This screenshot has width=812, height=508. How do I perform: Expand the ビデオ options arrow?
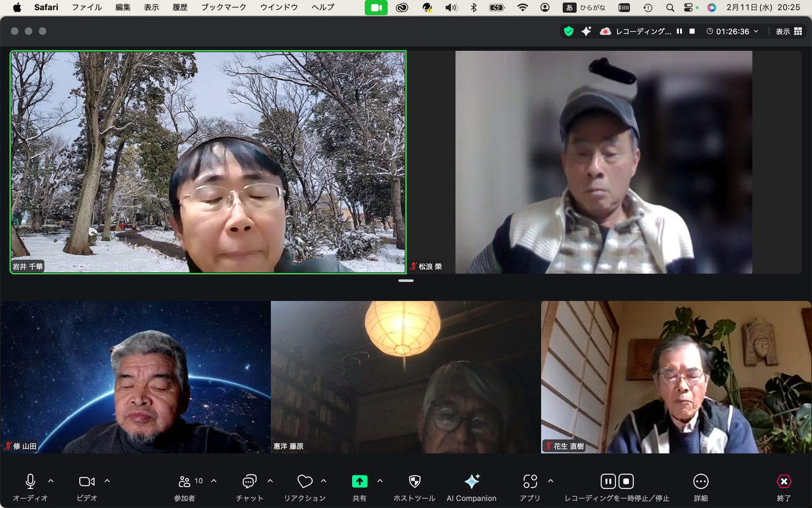107,481
